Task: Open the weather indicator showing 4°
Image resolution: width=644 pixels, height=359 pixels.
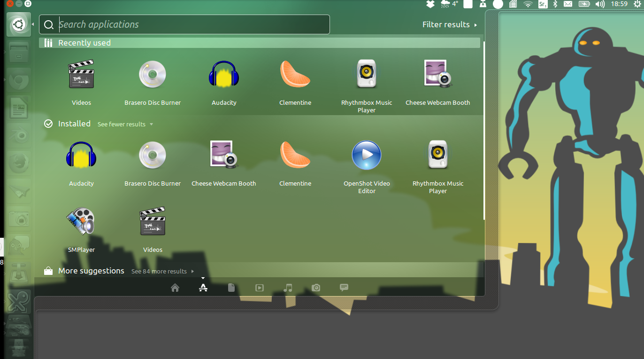Action: (449, 4)
